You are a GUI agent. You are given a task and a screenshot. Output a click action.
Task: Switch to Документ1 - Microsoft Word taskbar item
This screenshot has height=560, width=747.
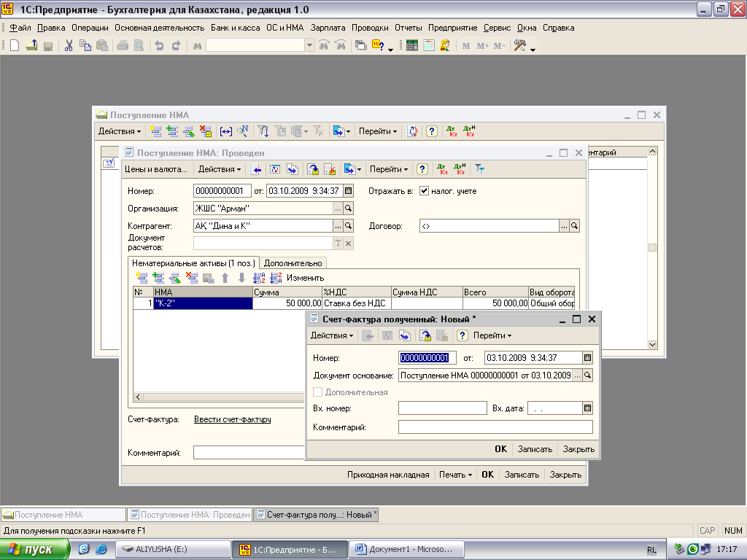point(406,550)
